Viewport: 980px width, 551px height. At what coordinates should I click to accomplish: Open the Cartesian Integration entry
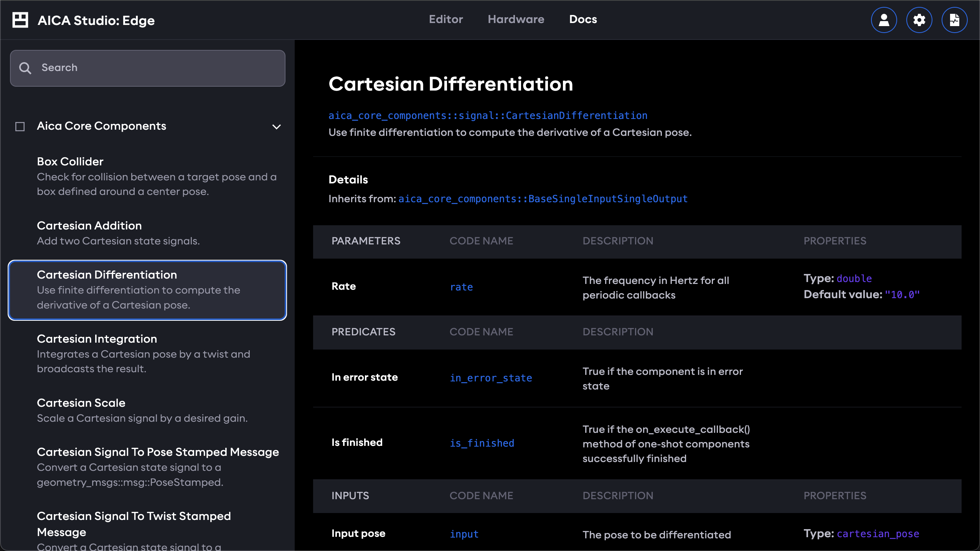pyautogui.click(x=147, y=353)
